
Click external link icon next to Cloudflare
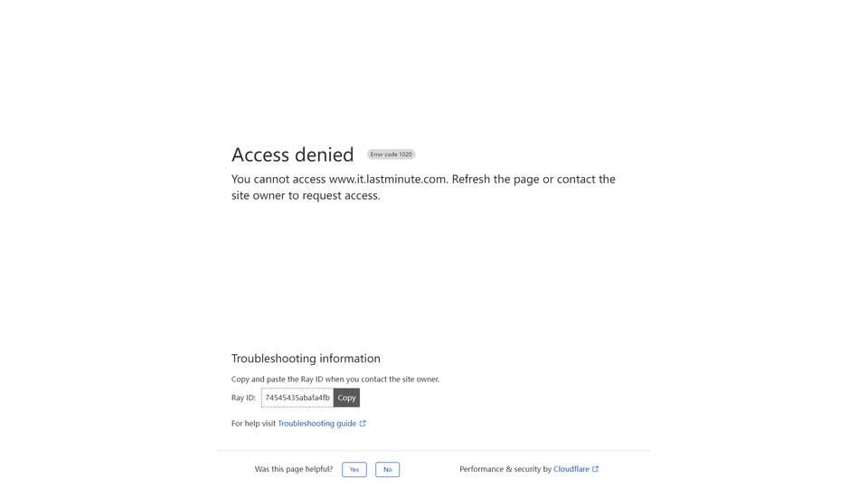tap(596, 469)
